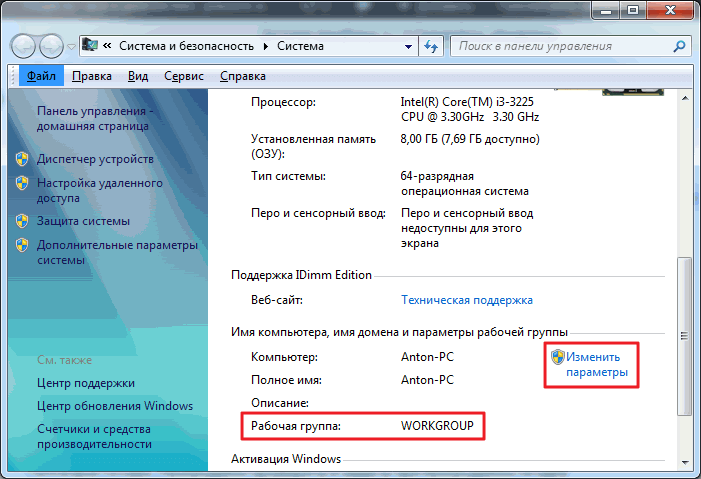Close the System window
Viewport: 701px width, 479px height.
pyautogui.click(x=670, y=10)
